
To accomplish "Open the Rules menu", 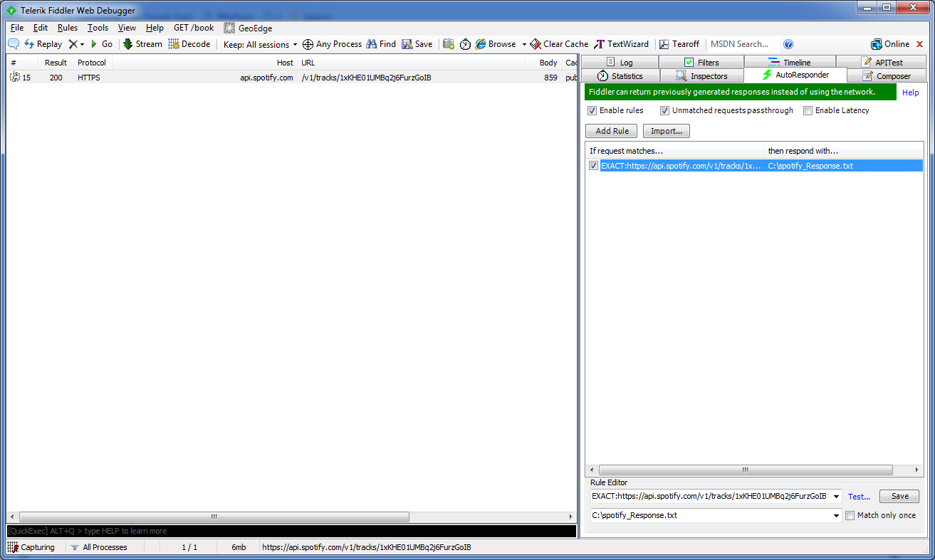I will 68,28.
